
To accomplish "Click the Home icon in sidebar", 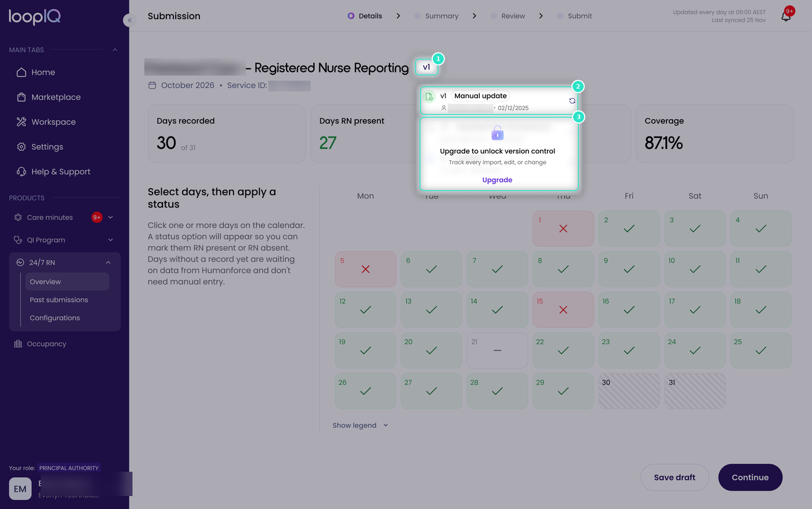I will (x=21, y=72).
